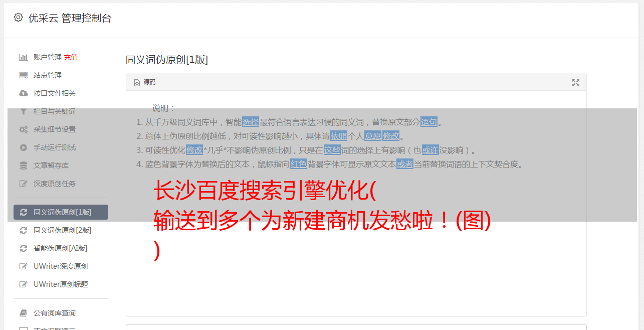
Task: Open 栏目与关键词 menu item
Action: tap(55, 111)
